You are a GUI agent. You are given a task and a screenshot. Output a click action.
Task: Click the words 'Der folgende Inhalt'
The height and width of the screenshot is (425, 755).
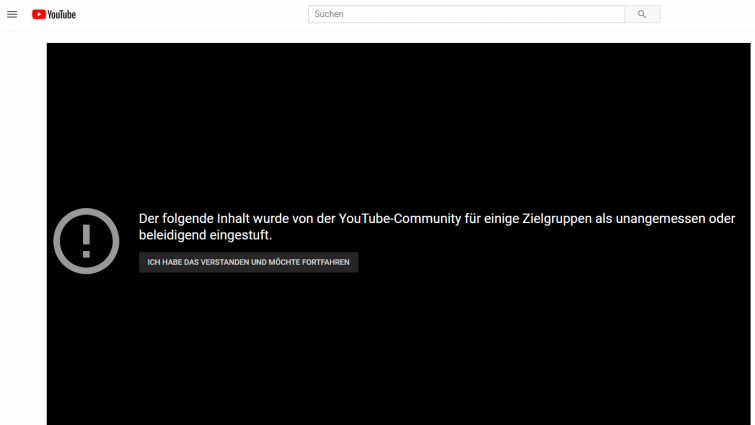(x=196, y=219)
